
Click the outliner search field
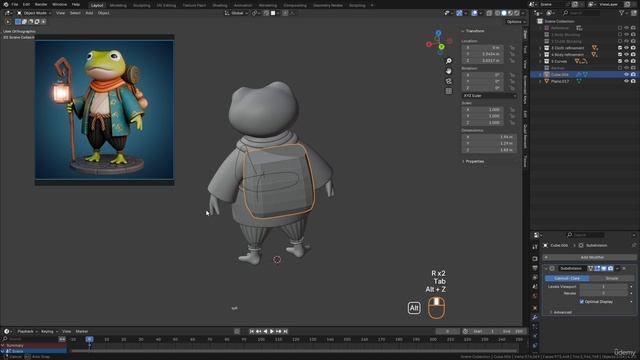click(582, 13)
